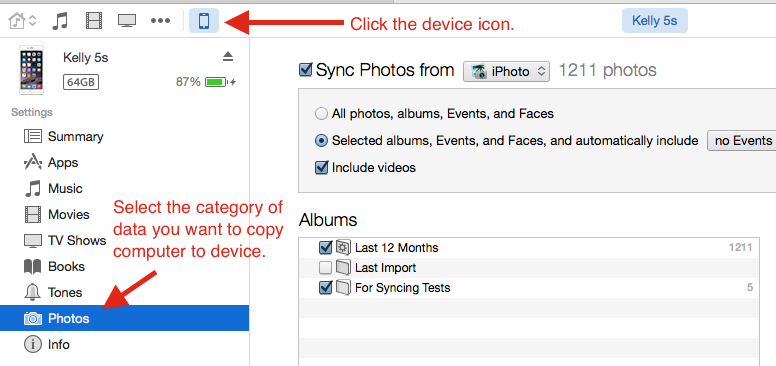Viewport: 776px width, 366px height.
Task: Toggle the Sync Photos from checkbox
Action: coord(305,70)
